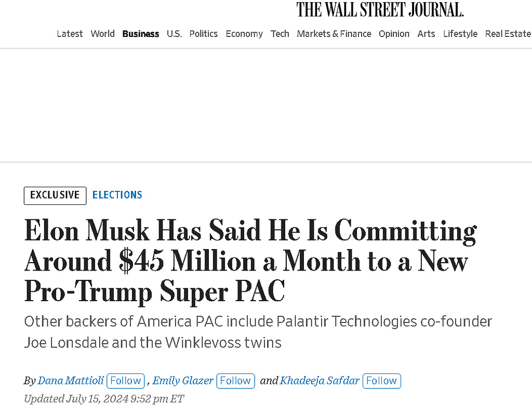This screenshot has width=532, height=413.
Task: Go to the Lifestyle section
Action: [x=460, y=34]
